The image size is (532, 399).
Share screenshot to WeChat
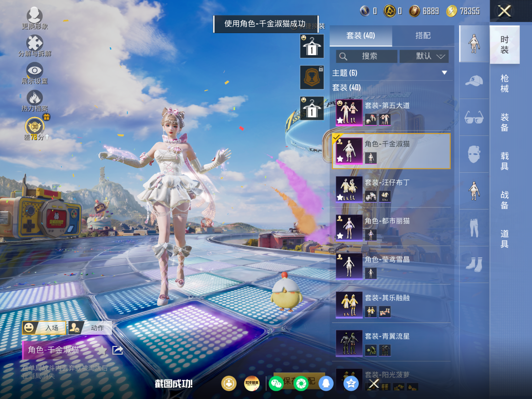click(x=276, y=384)
